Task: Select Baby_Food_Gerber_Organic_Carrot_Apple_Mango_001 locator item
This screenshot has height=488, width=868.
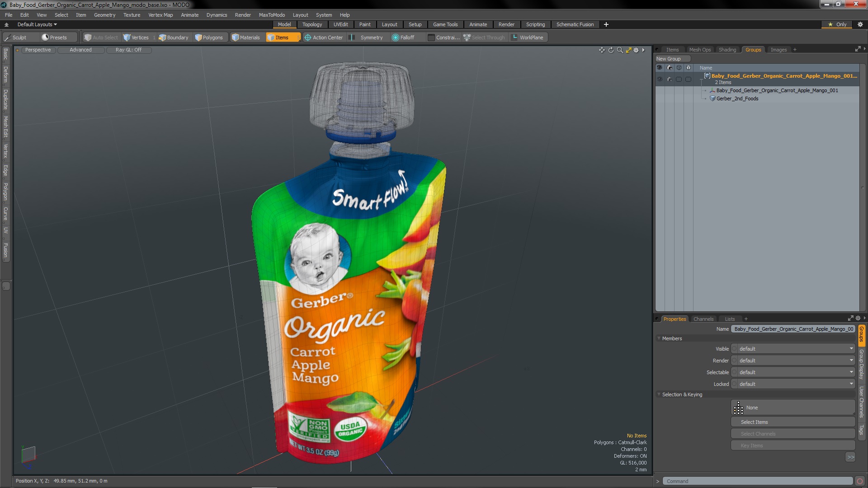Action: pyautogui.click(x=777, y=90)
